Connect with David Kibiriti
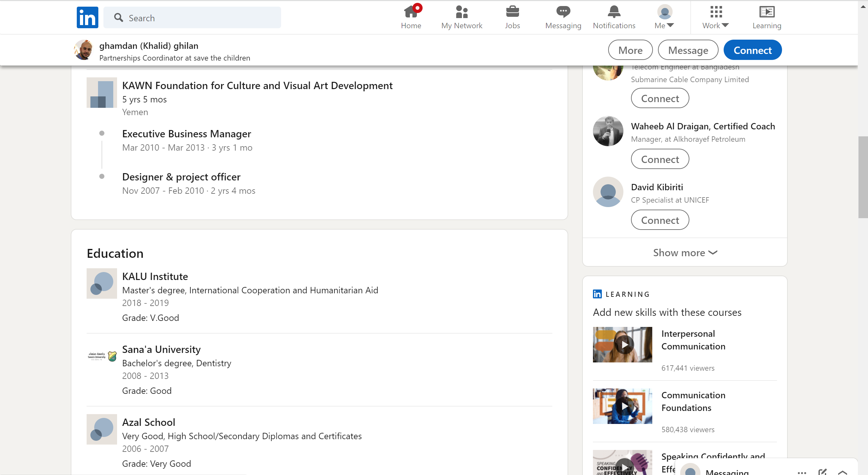 [x=660, y=220]
